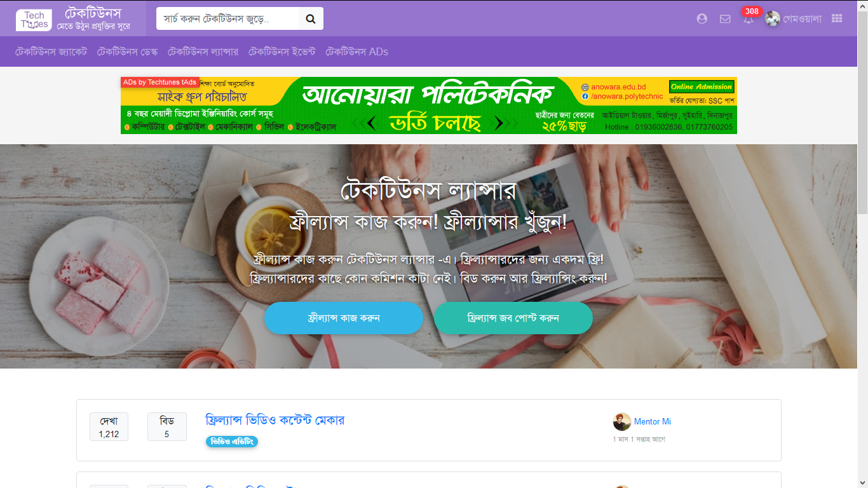Open টেকটিউনস ডেস্ক menu item

(127, 51)
